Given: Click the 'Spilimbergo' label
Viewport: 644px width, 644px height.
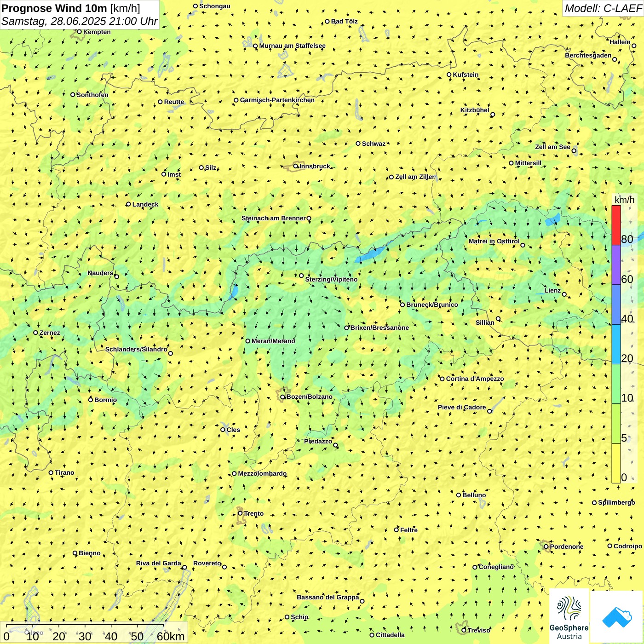Looking at the screenshot, I should pyautogui.click(x=616, y=502).
